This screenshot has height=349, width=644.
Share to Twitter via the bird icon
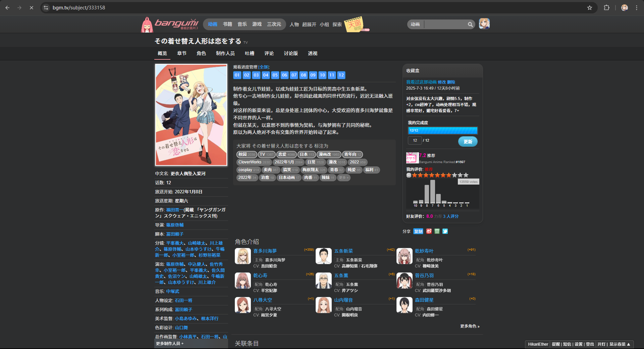(x=445, y=231)
